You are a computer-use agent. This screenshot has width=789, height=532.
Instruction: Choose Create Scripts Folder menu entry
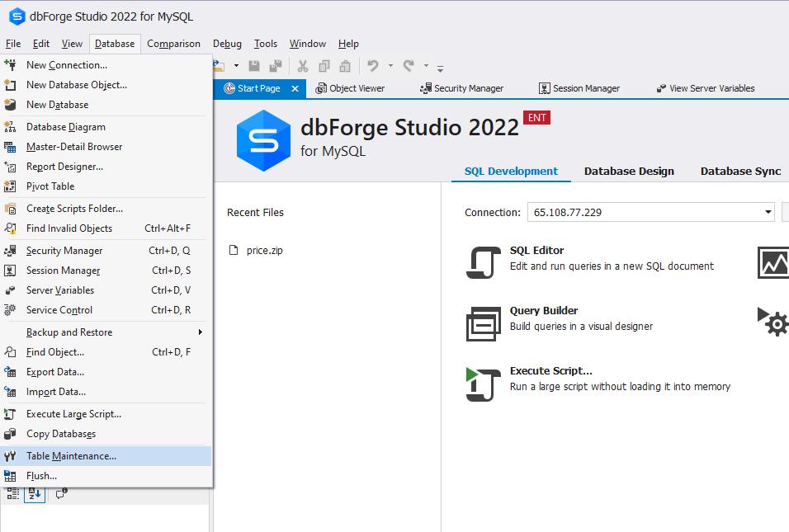click(106, 208)
